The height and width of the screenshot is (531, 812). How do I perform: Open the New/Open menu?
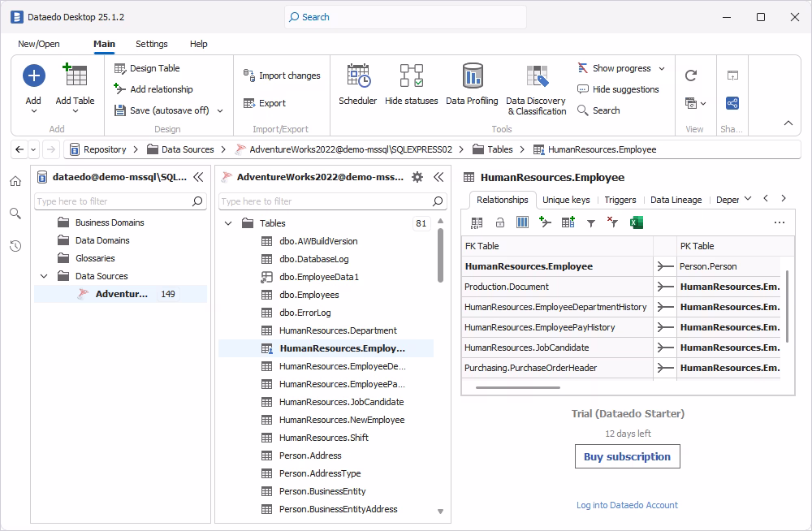click(x=39, y=44)
